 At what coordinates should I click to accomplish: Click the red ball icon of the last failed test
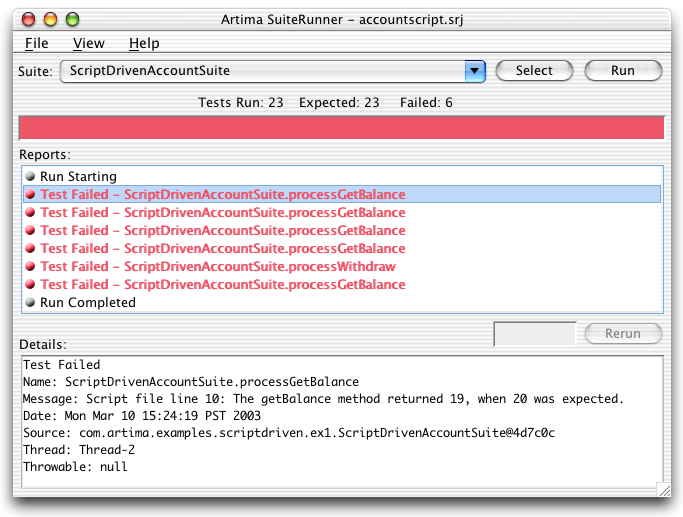30,284
